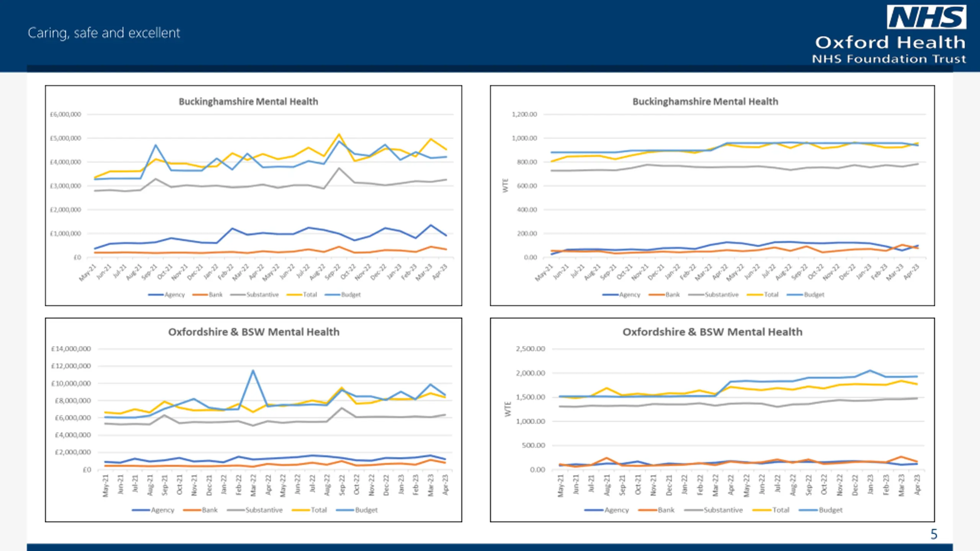Click Substantive legend entry in Buckinghamshire WTE chart
This screenshot has height=551, width=980.
point(713,294)
